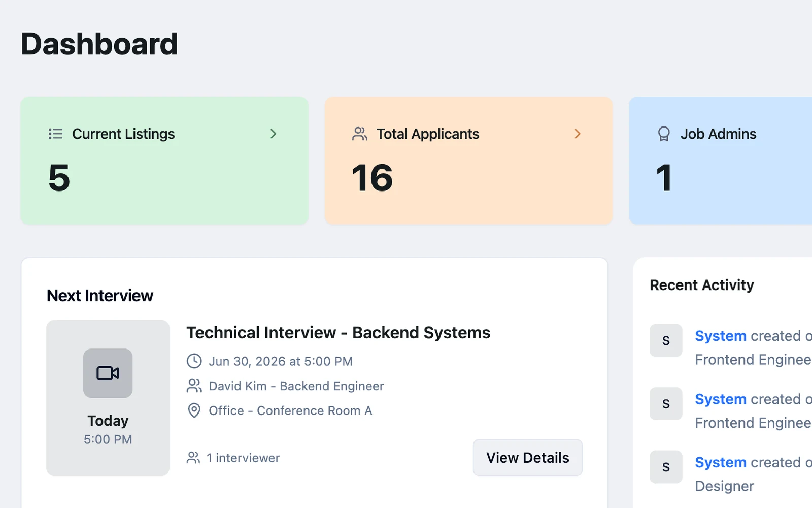This screenshot has height=508, width=812.
Task: Click Office - Conference Room A text
Action: point(290,410)
